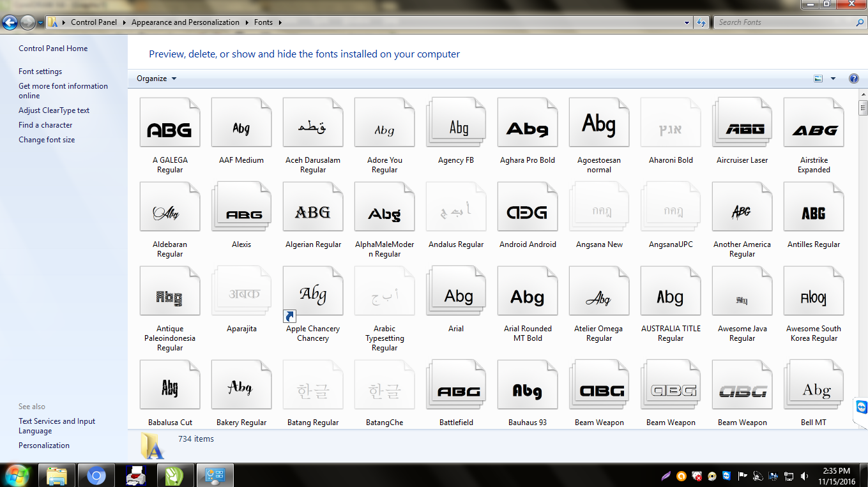Select the AAF Medium font icon
Viewport: 868px width, 487px height.
coord(241,123)
